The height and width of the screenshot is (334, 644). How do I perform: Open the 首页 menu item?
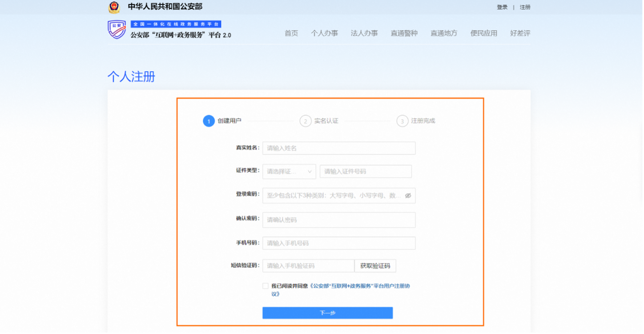pos(291,33)
